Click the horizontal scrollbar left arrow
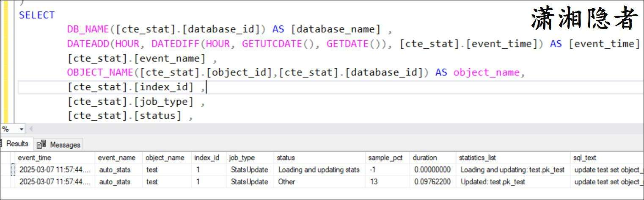This screenshot has width=644, height=200. pos(30,129)
